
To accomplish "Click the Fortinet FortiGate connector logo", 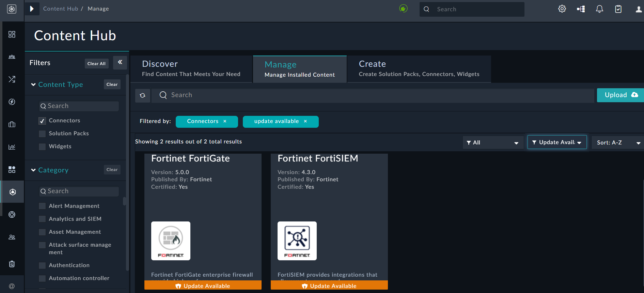I will click(x=171, y=241).
